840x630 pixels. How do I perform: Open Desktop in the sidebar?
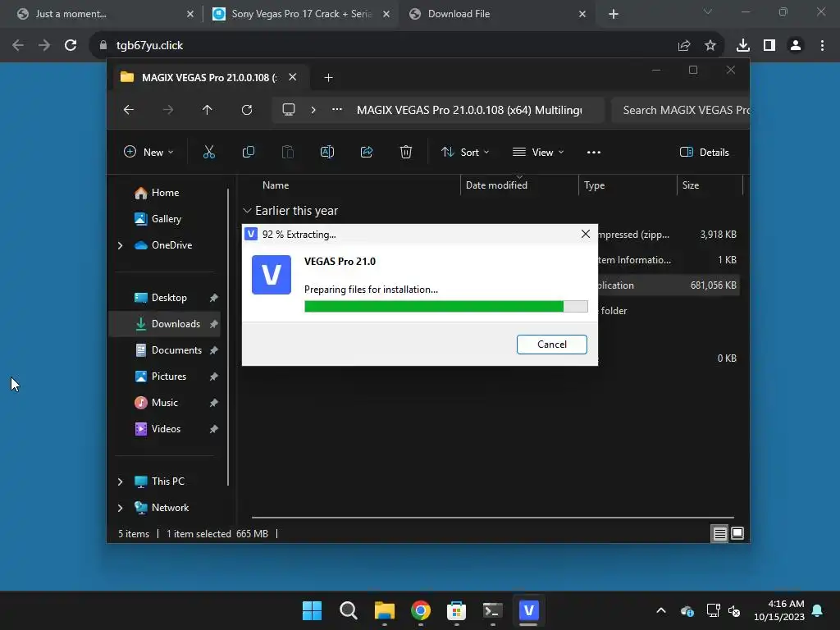[169, 297]
